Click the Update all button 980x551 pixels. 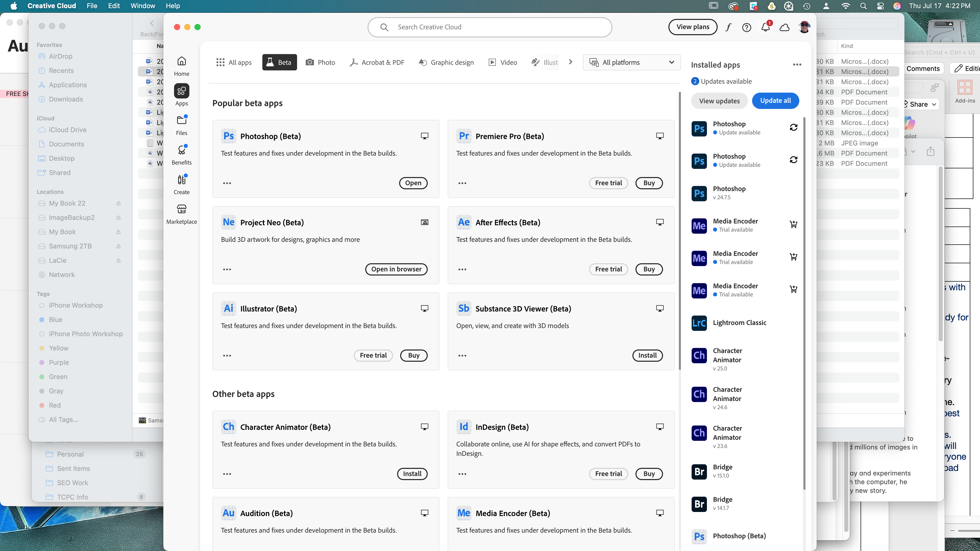click(x=775, y=101)
